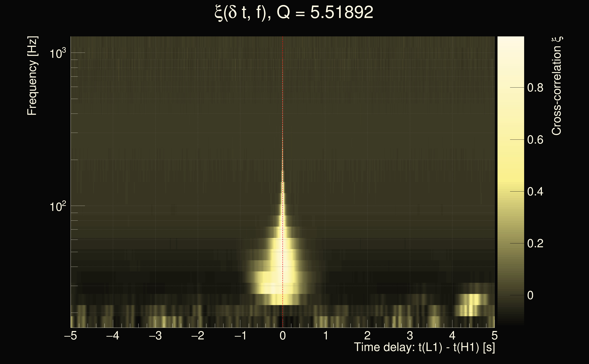Screen dimensions: 589x364
Task: Click the 0.6 tick label on colorbar
Action: click(535, 140)
